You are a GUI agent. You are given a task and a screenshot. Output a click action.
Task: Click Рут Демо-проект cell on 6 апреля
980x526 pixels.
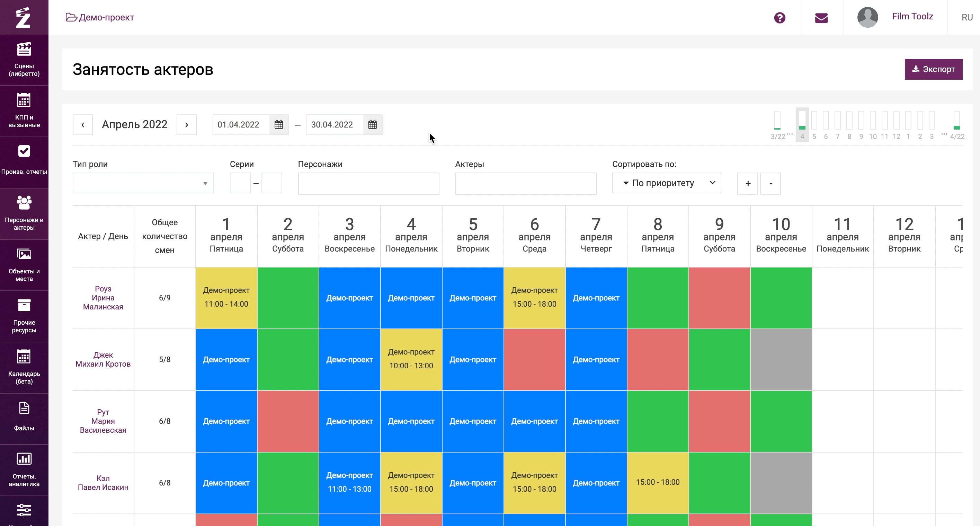(x=535, y=421)
